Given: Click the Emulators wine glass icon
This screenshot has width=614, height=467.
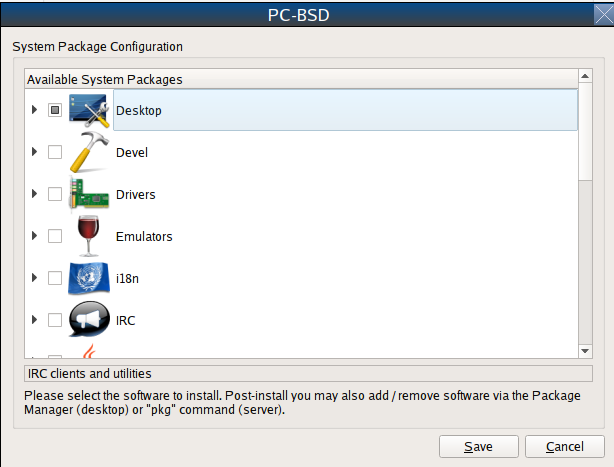Looking at the screenshot, I should (88, 236).
